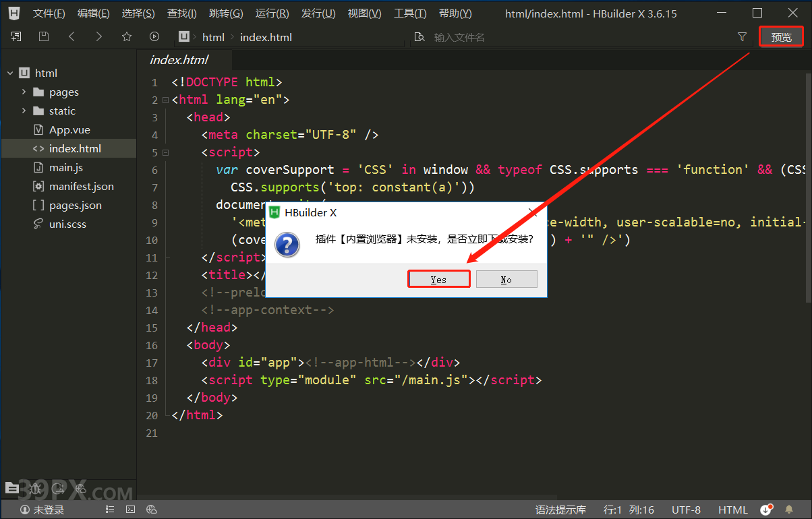The height and width of the screenshot is (519, 812).
Task: Close the HBuilder X dialog
Action: pos(532,212)
